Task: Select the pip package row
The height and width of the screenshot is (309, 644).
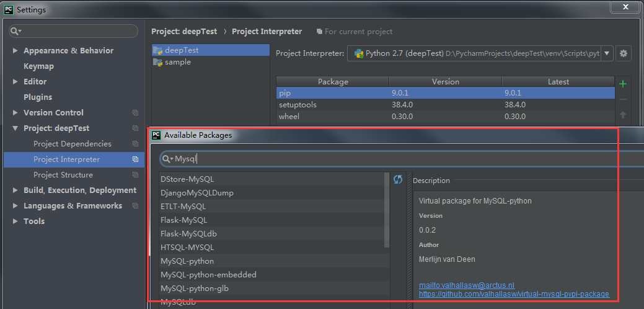Action: point(446,93)
